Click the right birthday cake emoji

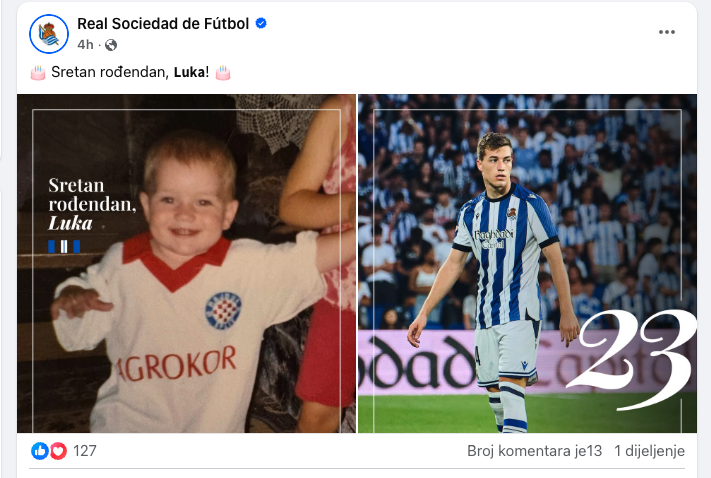point(223,73)
